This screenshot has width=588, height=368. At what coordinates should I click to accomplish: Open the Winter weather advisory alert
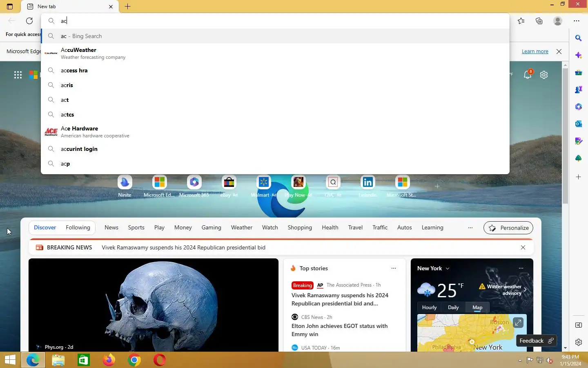tap(503, 289)
